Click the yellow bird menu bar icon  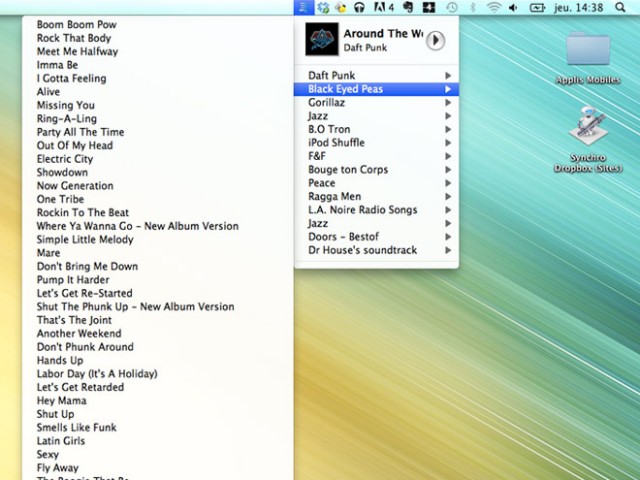coord(341,7)
